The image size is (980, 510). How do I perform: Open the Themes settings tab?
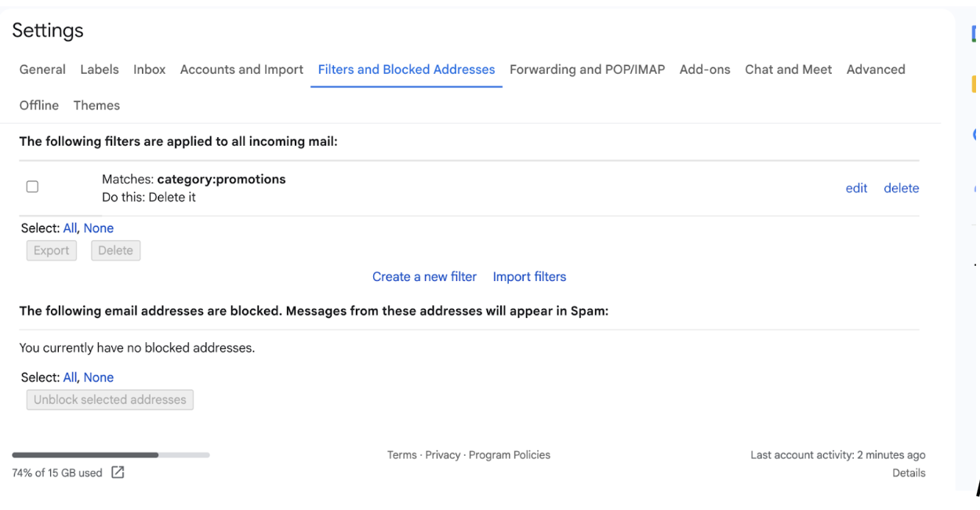click(x=96, y=105)
